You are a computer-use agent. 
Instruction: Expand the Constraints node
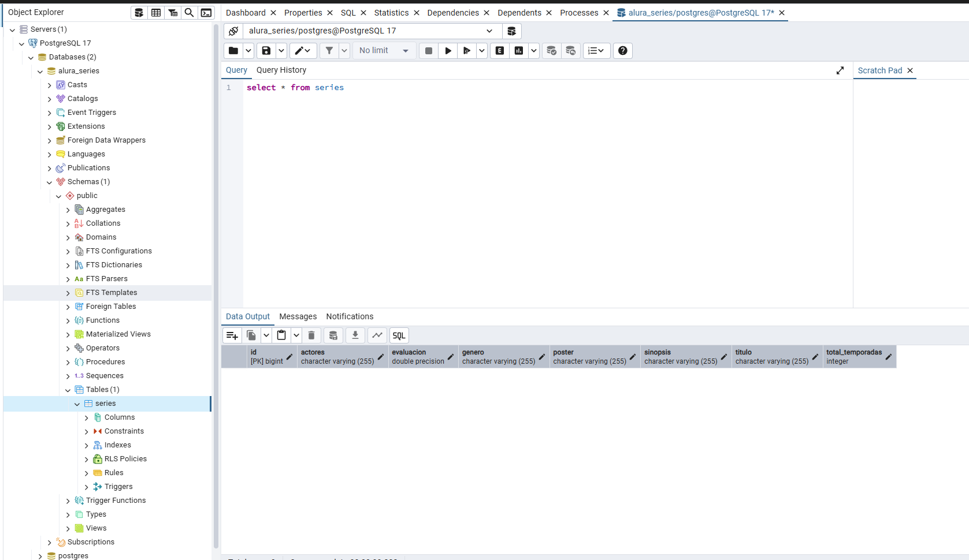click(x=87, y=431)
